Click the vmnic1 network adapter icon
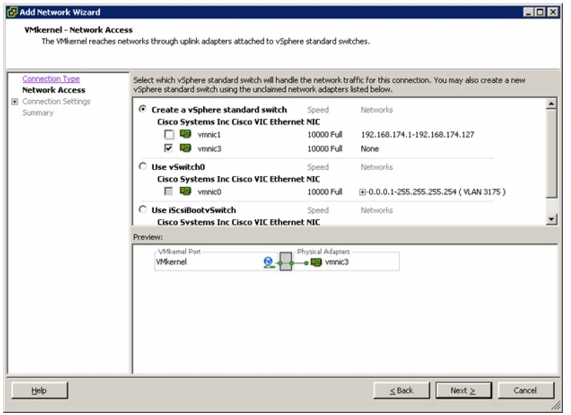Viewport: 571px width, 415px height. 185,134
